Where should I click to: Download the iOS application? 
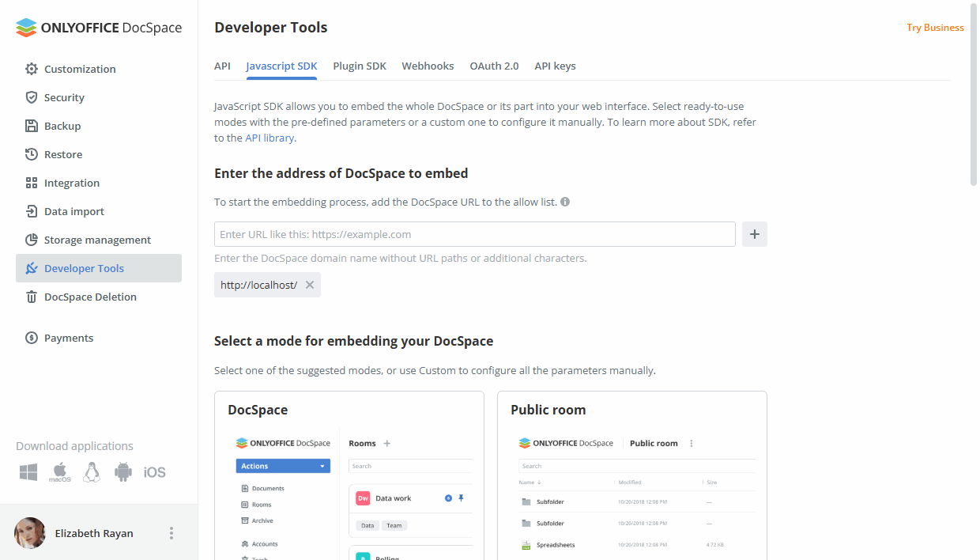tap(154, 471)
